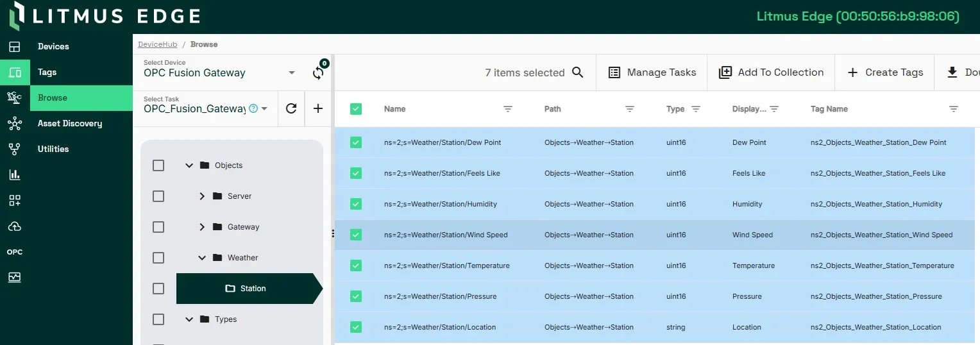This screenshot has height=345, width=980.
Task: Collapse the Weather tree node
Action: (x=202, y=258)
